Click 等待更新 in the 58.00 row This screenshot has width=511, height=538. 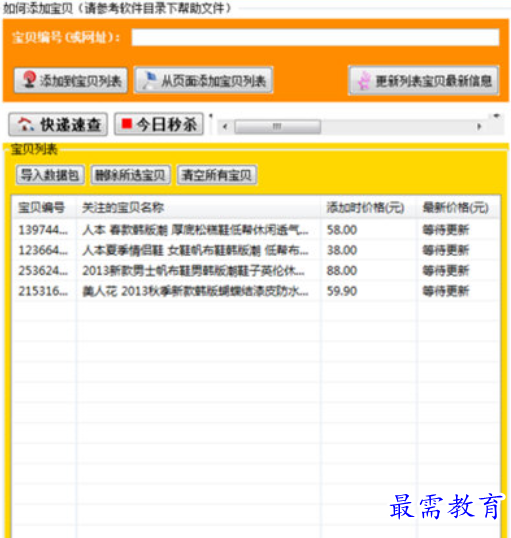point(445,230)
